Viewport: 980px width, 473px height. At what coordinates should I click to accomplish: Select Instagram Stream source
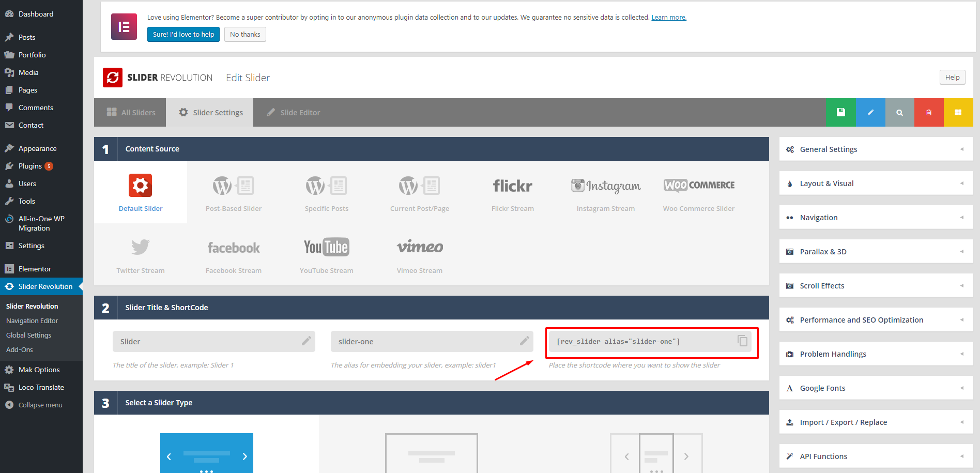click(x=606, y=192)
